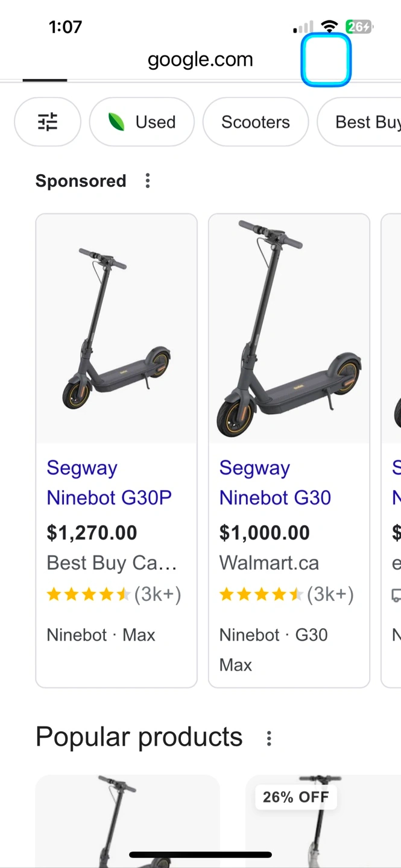Tap the battery indicator in status bar
The image size is (401, 868).
click(359, 27)
